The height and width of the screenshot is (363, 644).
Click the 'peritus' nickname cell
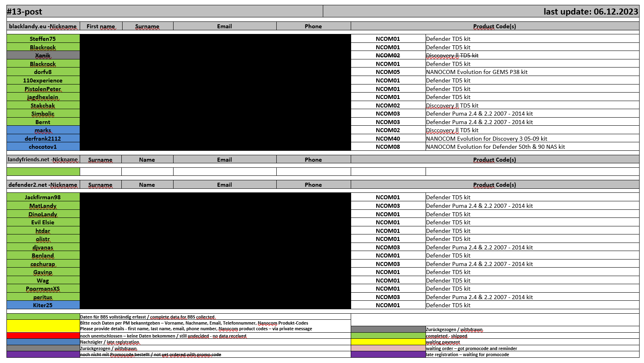(x=43, y=297)
